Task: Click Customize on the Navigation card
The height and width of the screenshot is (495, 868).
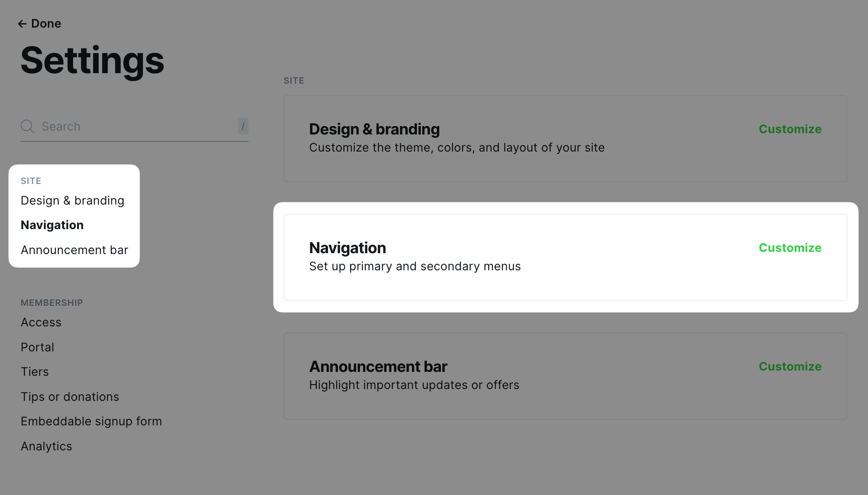Action: pyautogui.click(x=790, y=247)
